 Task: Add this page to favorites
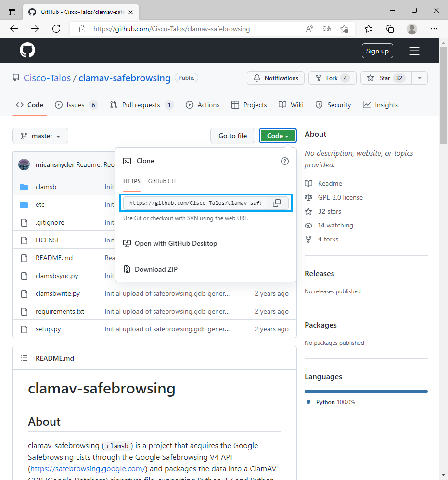344,29
